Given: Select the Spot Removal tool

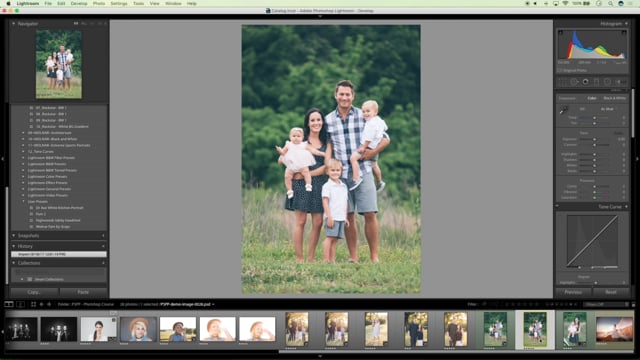Looking at the screenshot, I should click(x=574, y=82).
